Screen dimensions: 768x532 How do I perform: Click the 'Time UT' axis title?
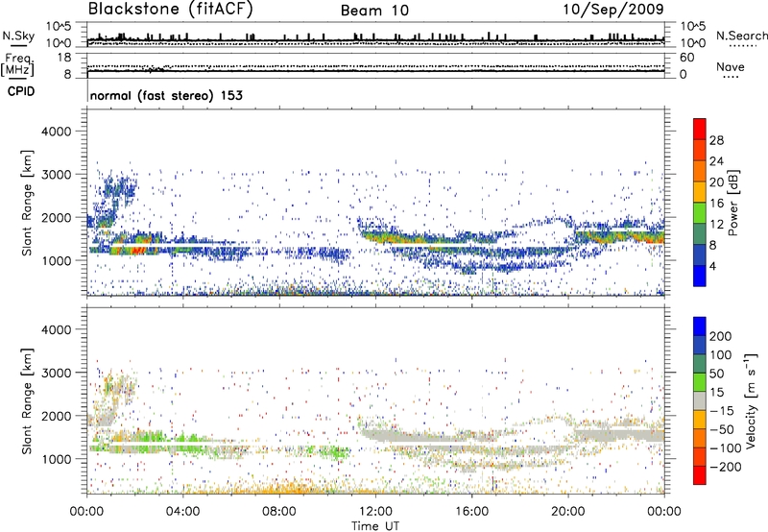coord(375,525)
